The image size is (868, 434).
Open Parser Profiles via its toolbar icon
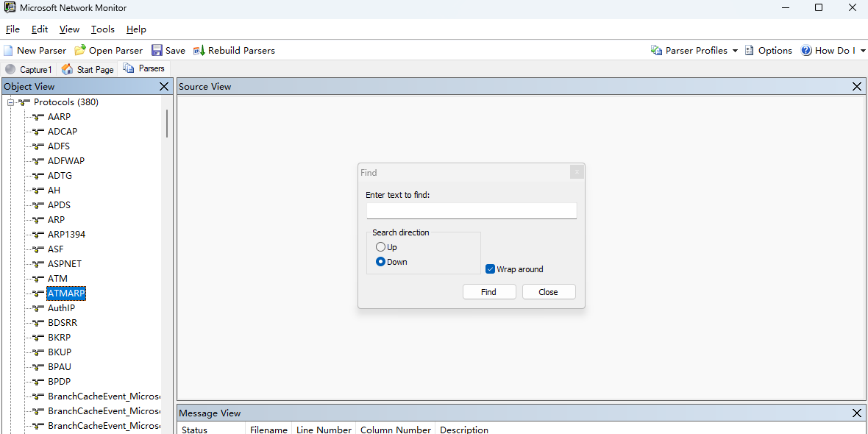[655, 50]
